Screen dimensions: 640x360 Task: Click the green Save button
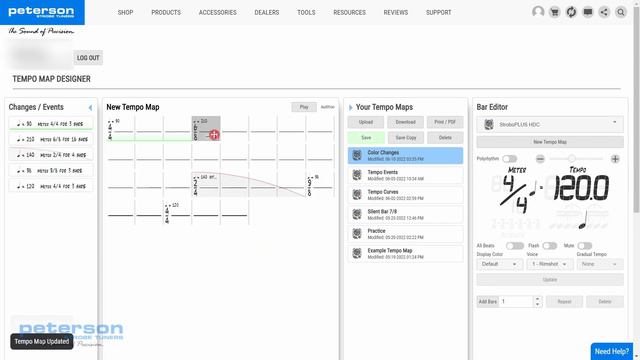click(x=366, y=138)
